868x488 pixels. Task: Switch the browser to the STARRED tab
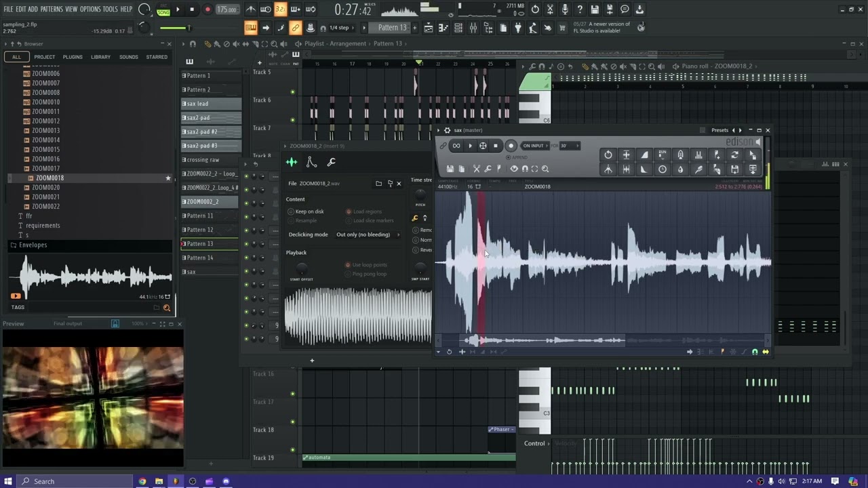pyautogui.click(x=157, y=57)
